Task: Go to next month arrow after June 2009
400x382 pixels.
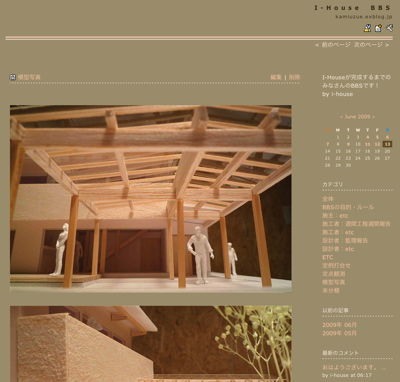Action: pos(373,117)
